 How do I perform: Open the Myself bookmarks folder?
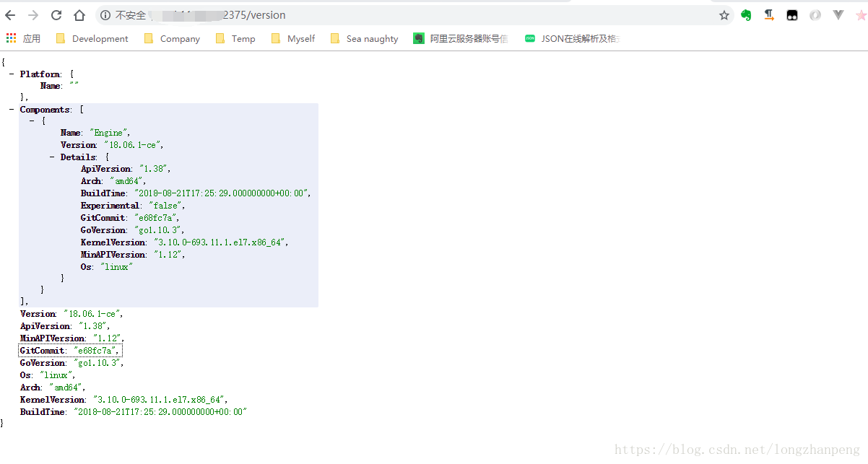pyautogui.click(x=293, y=38)
